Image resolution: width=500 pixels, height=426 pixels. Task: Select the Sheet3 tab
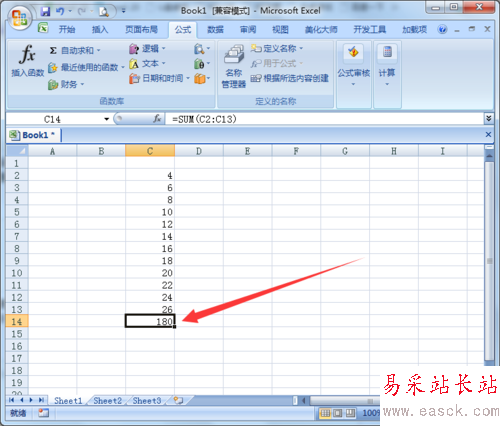click(147, 400)
